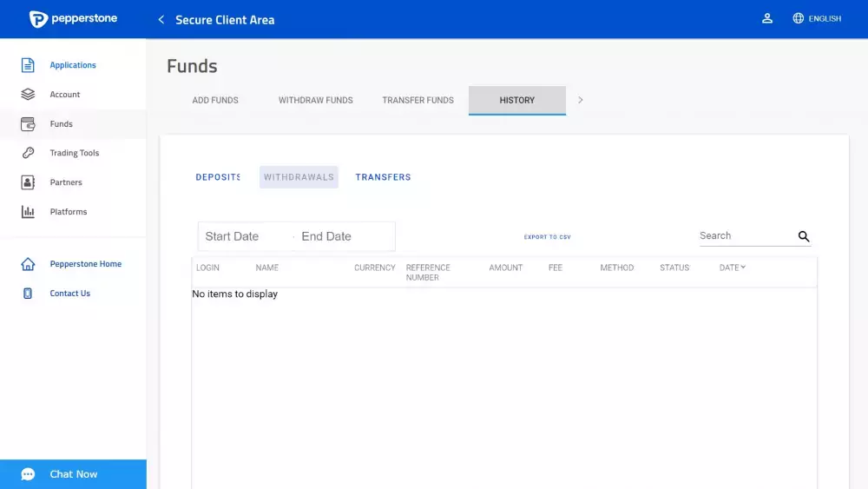Open the user profile icon
Screen dimensions: 868x489
tap(766, 19)
